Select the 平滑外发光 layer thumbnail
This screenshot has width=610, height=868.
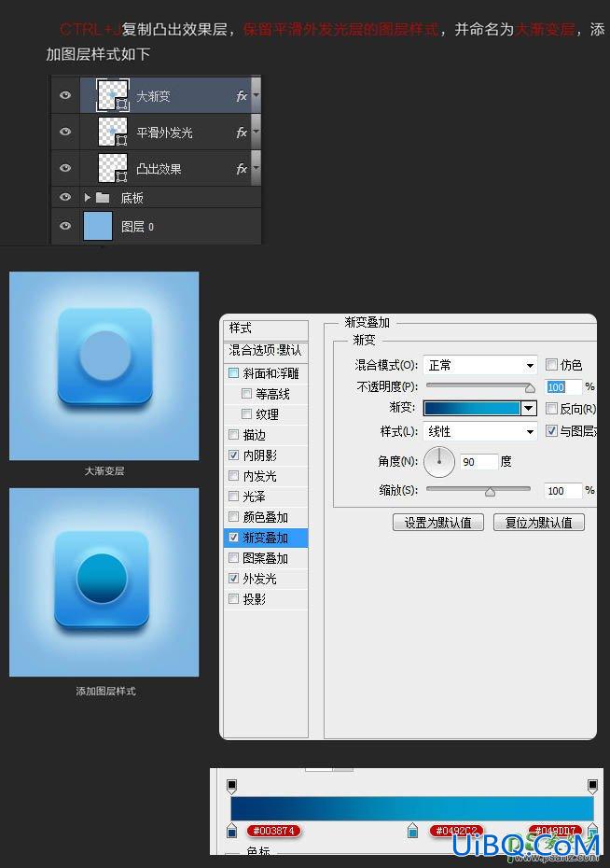coord(113,132)
